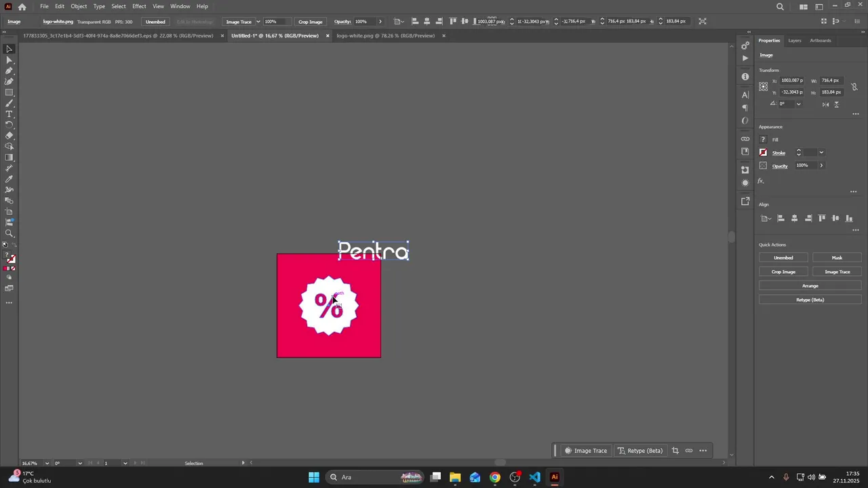Select the Rotate tool
Screen dimensions: 868x488
pyautogui.click(x=9, y=125)
